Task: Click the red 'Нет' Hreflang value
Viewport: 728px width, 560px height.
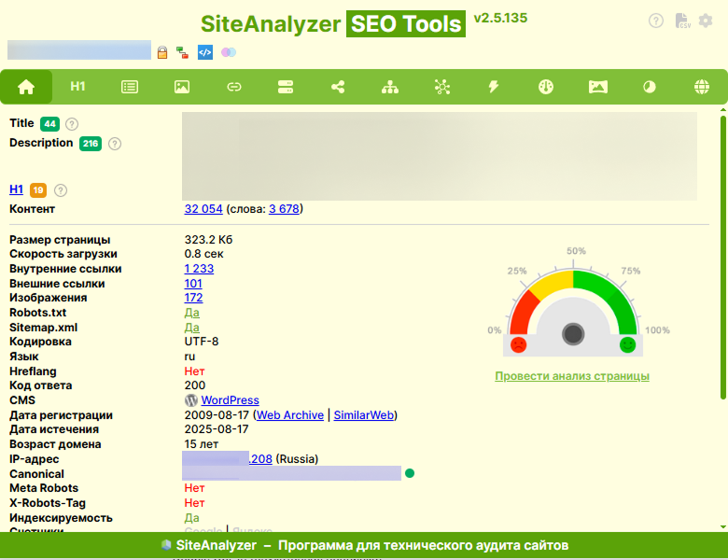Action: click(194, 371)
